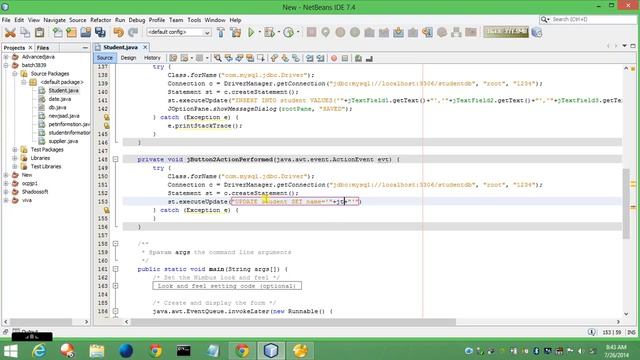640x360 pixels.
Task: Collapse jButton2ActionPerformed method code fold
Action: click(x=116, y=159)
